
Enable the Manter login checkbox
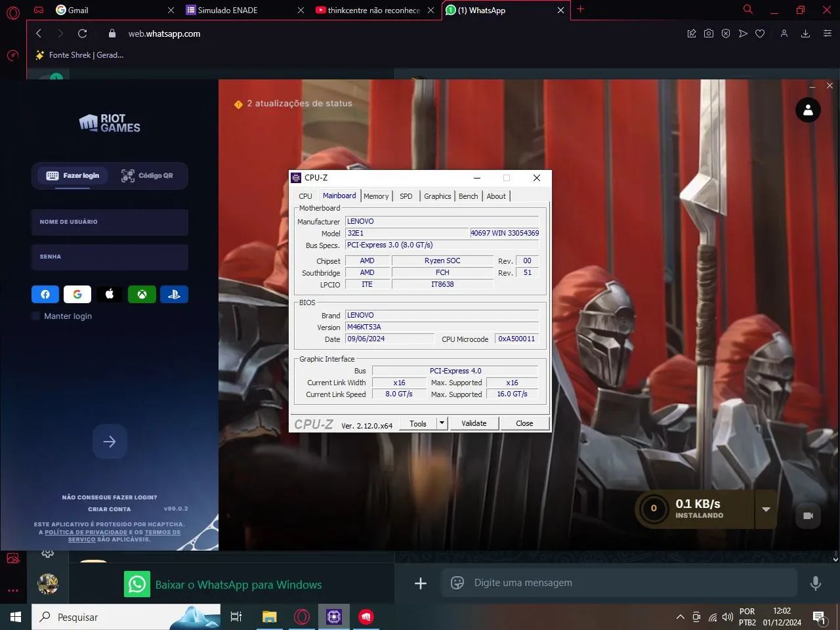35,316
